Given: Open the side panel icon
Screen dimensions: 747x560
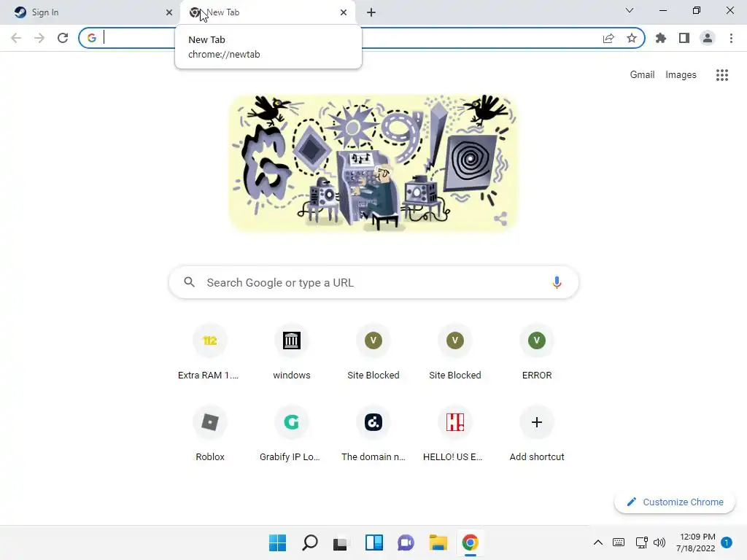Looking at the screenshot, I should (684, 38).
